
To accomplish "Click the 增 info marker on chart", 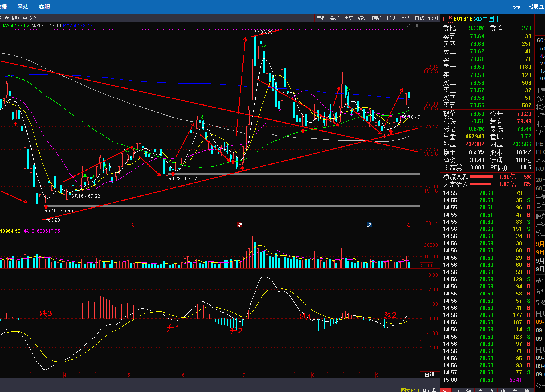I will pyautogui.click(x=239, y=225).
